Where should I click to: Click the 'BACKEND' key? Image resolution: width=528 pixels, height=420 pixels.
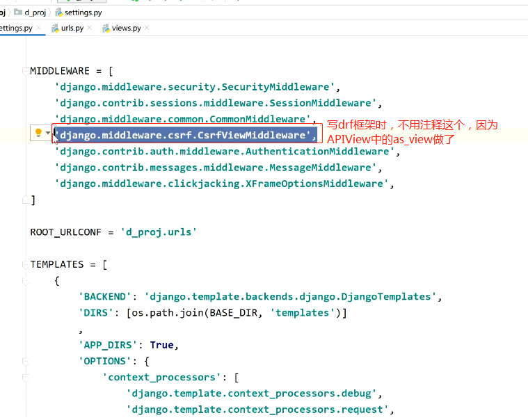(105, 297)
